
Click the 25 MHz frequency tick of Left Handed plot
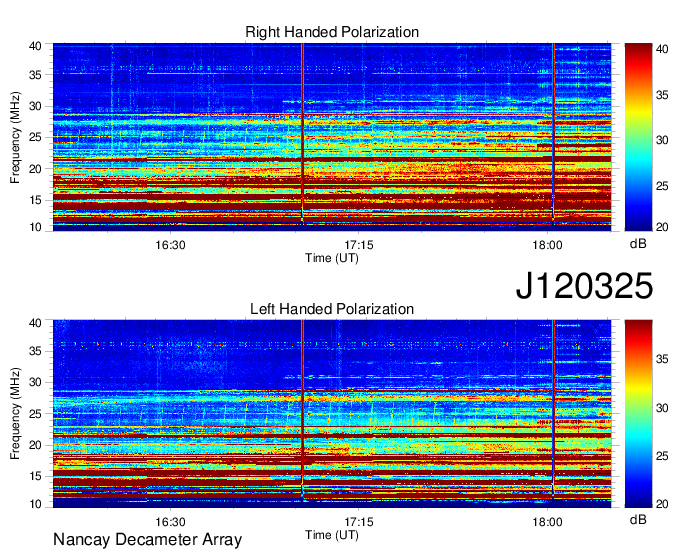(x=35, y=414)
